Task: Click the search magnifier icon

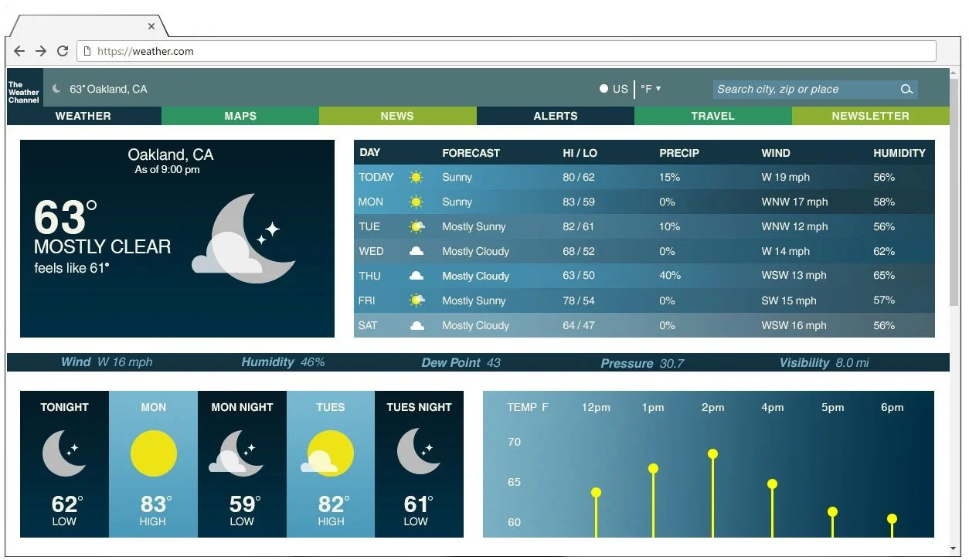Action: click(906, 90)
